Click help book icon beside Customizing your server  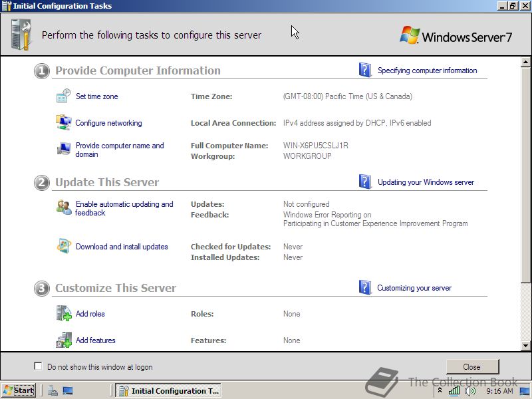(365, 287)
